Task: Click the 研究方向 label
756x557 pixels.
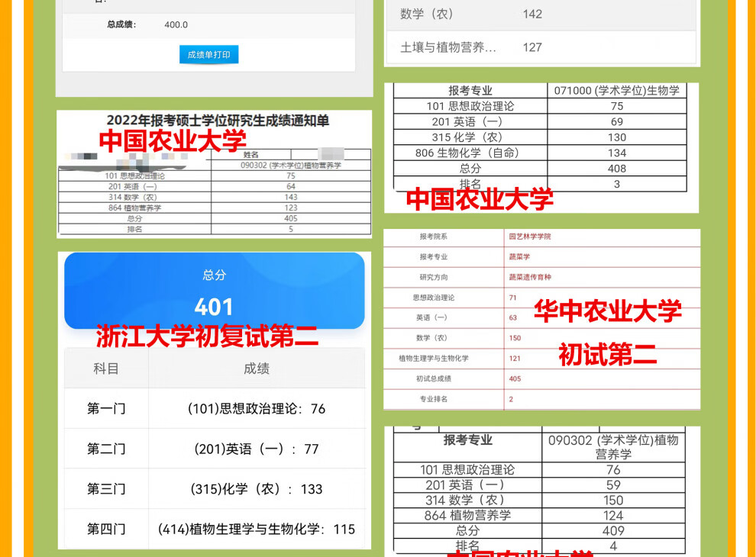Action: tap(434, 277)
